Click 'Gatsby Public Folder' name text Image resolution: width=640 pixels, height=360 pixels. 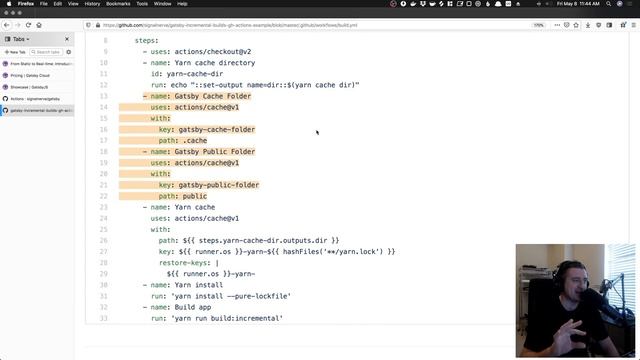click(x=215, y=151)
